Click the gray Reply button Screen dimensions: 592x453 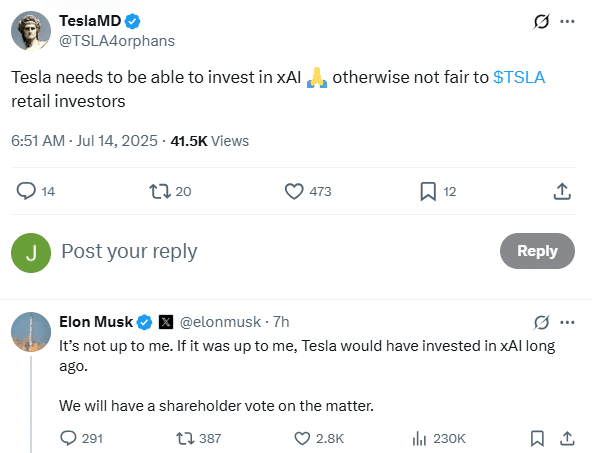tap(537, 251)
